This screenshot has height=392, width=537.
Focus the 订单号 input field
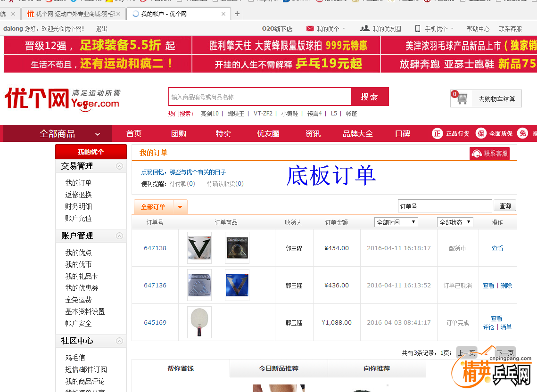445,206
